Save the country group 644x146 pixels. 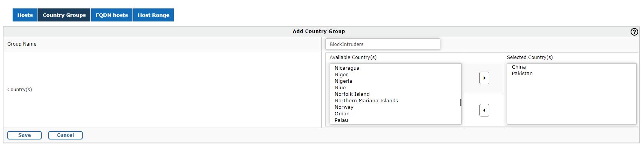click(25, 135)
